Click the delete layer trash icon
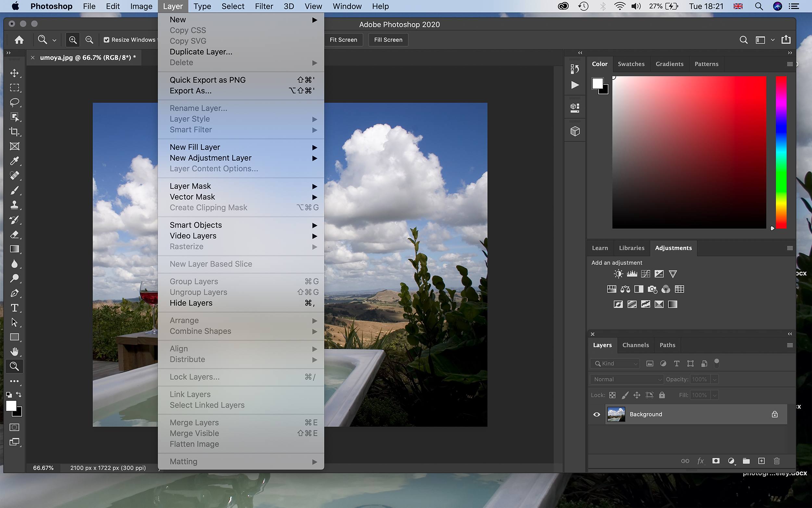Image resolution: width=812 pixels, height=508 pixels. [776, 461]
